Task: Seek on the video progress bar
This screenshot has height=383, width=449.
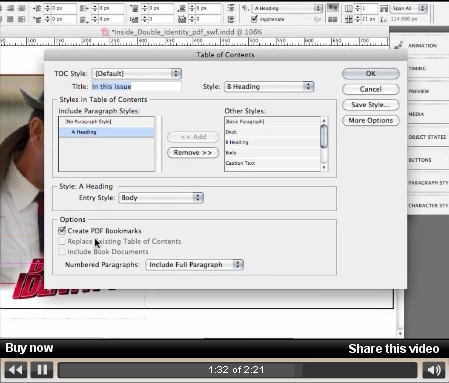Action: tap(237, 370)
